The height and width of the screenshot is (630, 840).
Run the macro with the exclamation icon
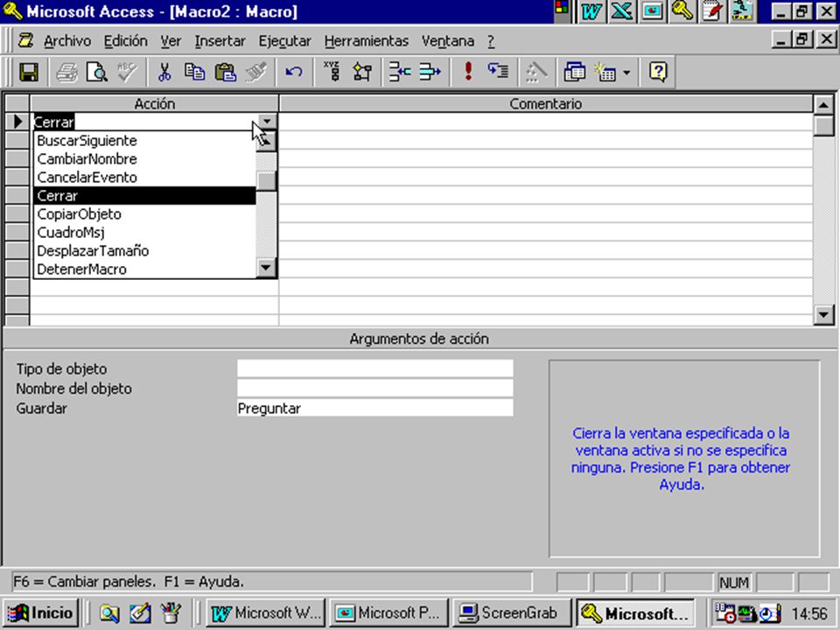tap(468, 72)
